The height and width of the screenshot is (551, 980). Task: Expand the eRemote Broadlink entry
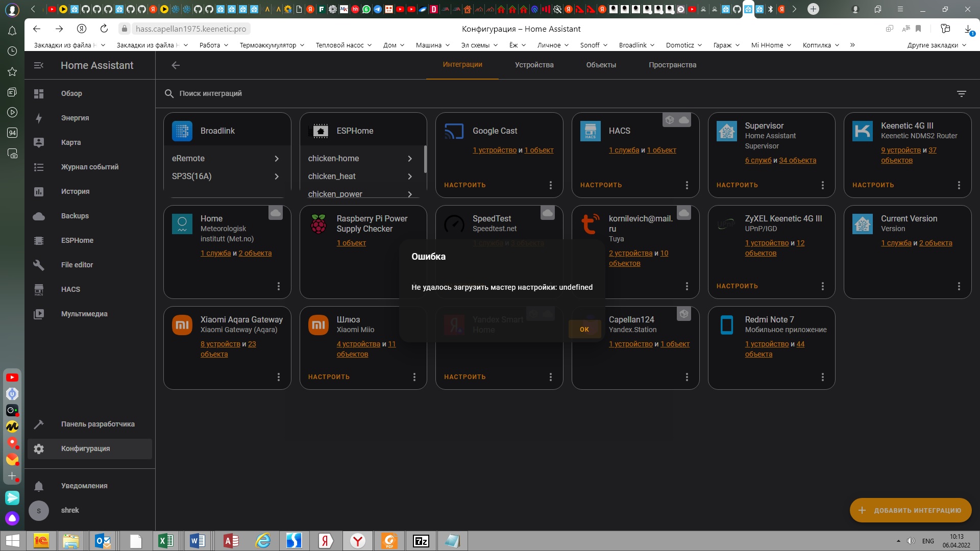227,158
